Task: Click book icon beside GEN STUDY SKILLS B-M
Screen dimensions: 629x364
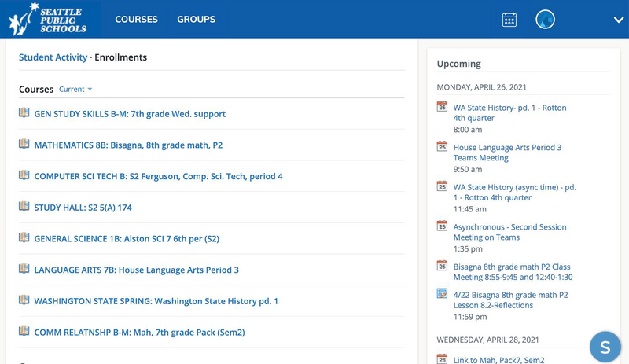Action: [x=24, y=112]
